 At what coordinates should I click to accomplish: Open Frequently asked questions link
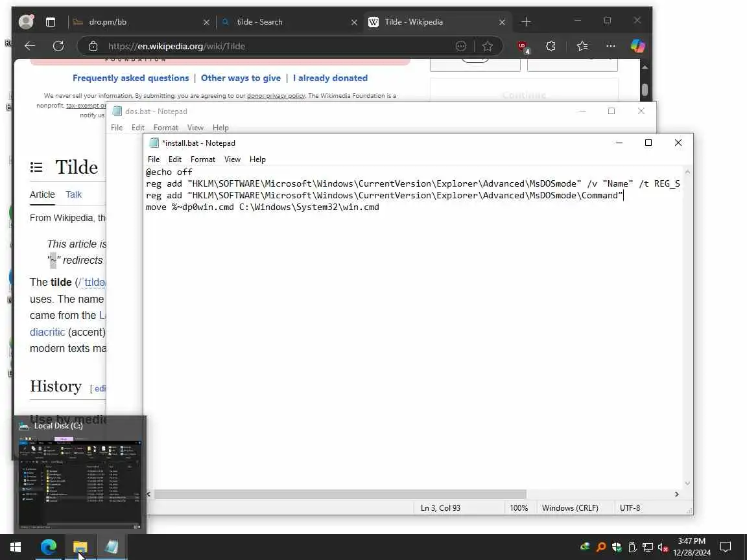(130, 78)
